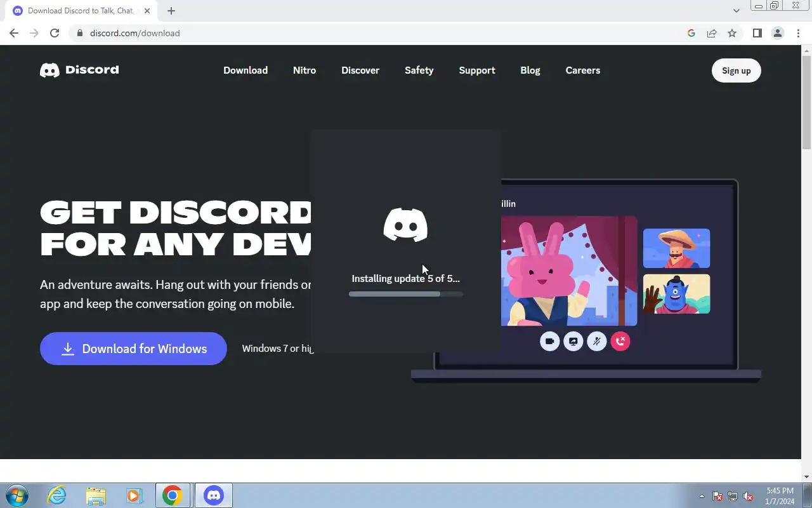The height and width of the screenshot is (508, 812).
Task: Open the Chrome profile avatar icon
Action: tap(777, 33)
